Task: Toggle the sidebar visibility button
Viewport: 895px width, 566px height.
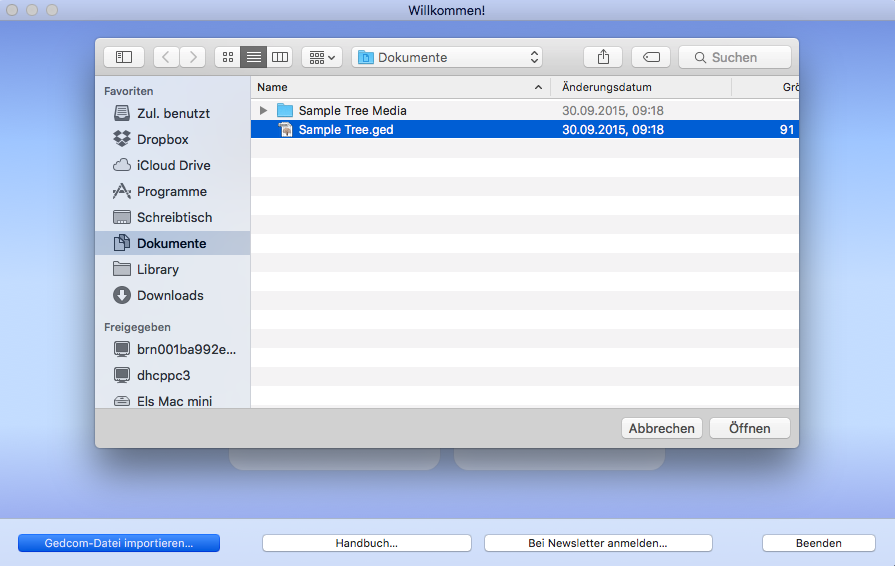Action: pos(124,57)
